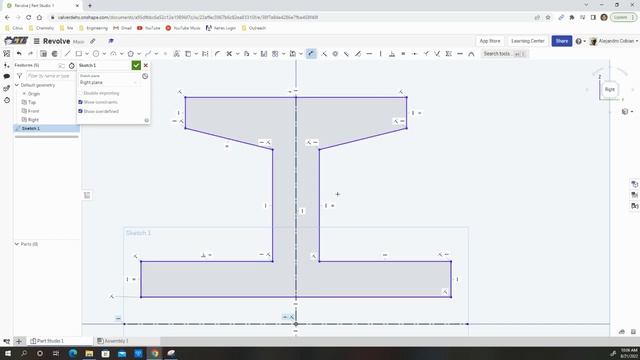The image size is (640, 360).
Task: Apply the Curvature constraint tool
Action: [471, 53]
